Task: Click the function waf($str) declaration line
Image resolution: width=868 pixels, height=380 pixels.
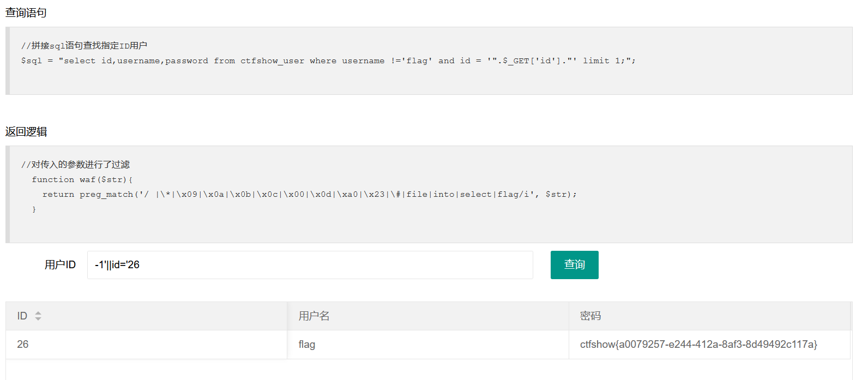Action: point(82,179)
